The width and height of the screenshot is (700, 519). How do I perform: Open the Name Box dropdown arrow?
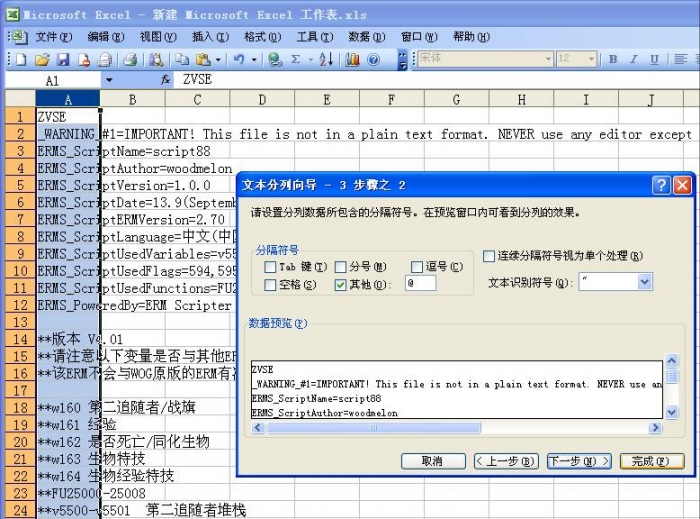coord(109,80)
